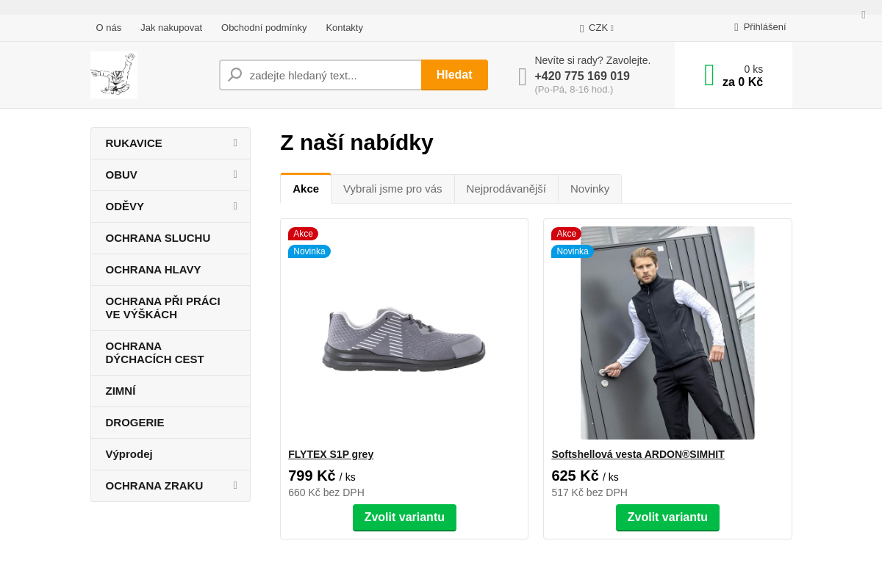Click the small icon in the top black bar
Screen dimensions: 882x588
[x=863, y=13]
